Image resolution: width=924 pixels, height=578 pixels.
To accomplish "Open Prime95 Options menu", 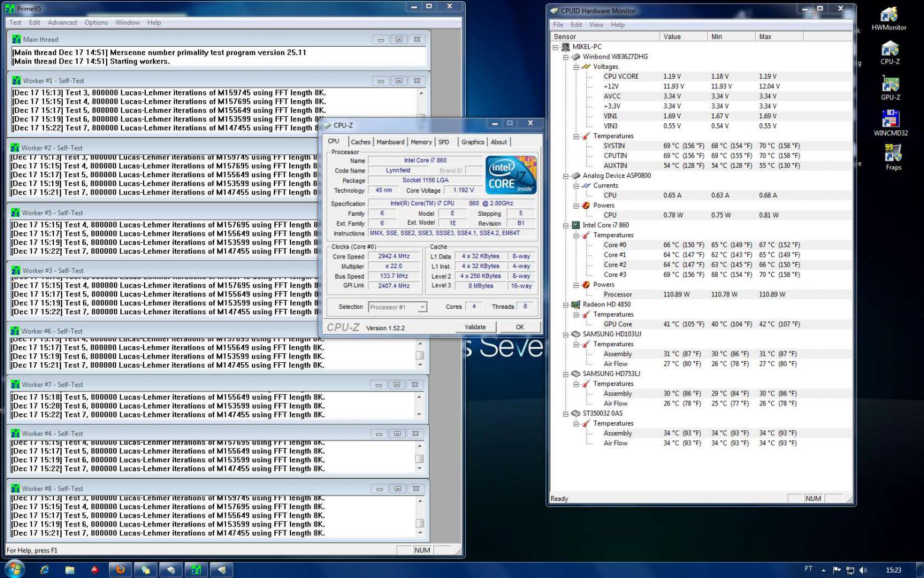I will point(96,23).
